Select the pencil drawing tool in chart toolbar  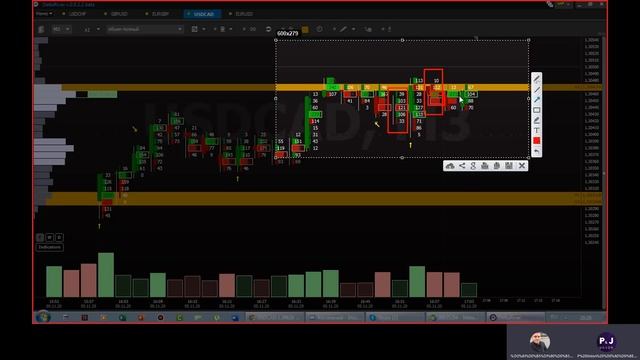[344, 29]
